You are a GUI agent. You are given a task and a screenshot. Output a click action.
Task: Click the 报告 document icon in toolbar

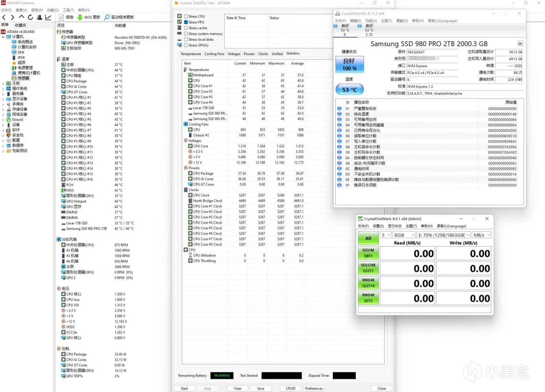coord(62,17)
